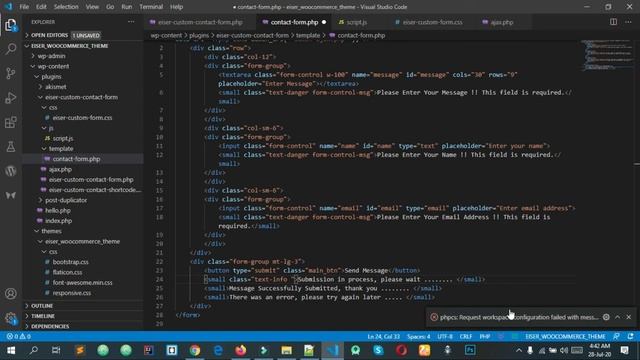
Task: Change language mode via PHP
Action: pyautogui.click(x=485, y=337)
